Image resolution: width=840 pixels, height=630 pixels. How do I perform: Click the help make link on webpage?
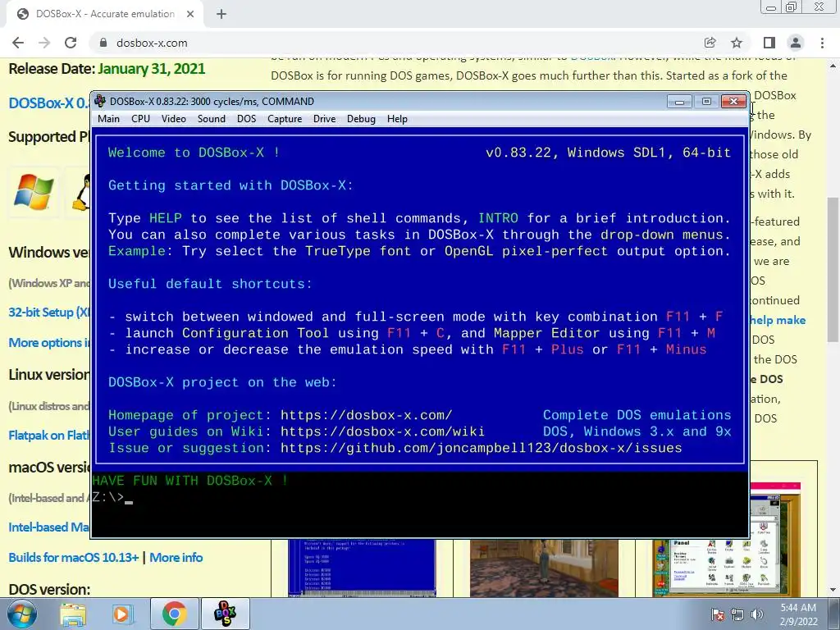click(778, 321)
